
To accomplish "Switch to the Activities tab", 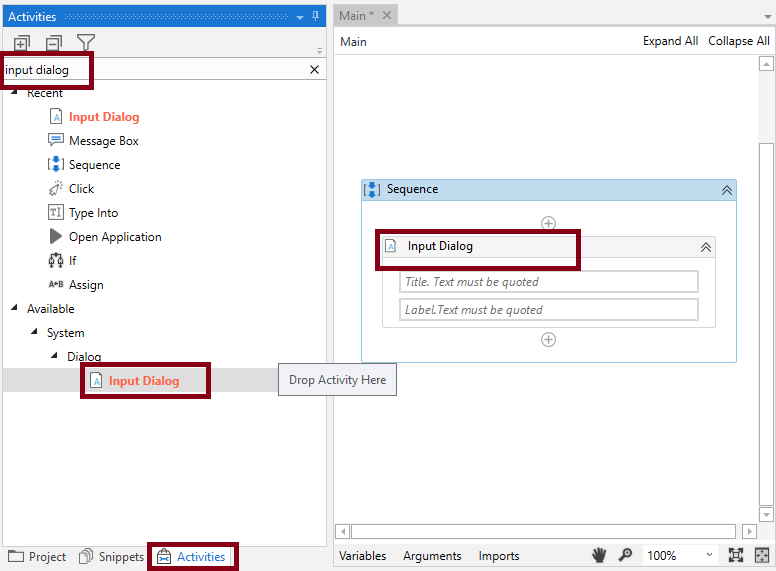I will tap(191, 557).
